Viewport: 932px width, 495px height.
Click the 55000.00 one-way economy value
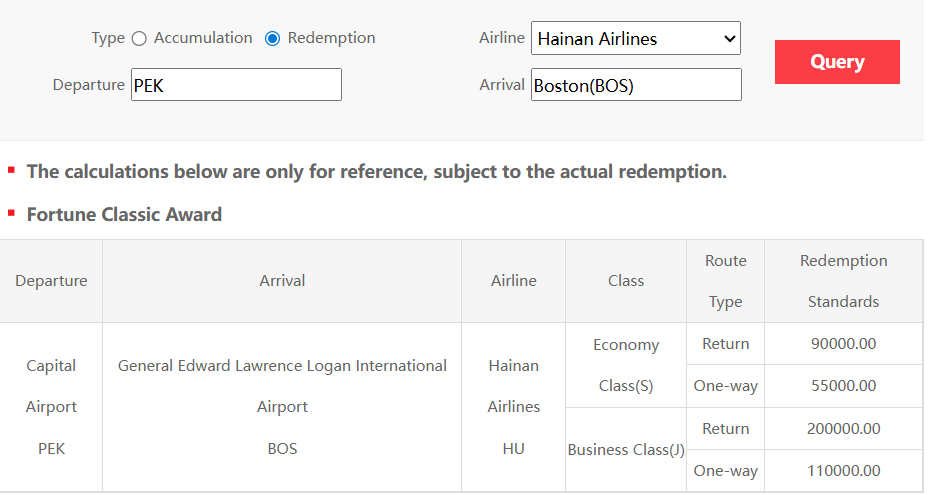[843, 386]
